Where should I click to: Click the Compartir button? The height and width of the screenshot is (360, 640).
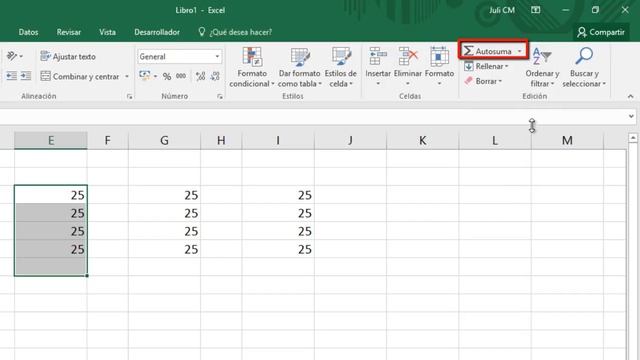[601, 32]
